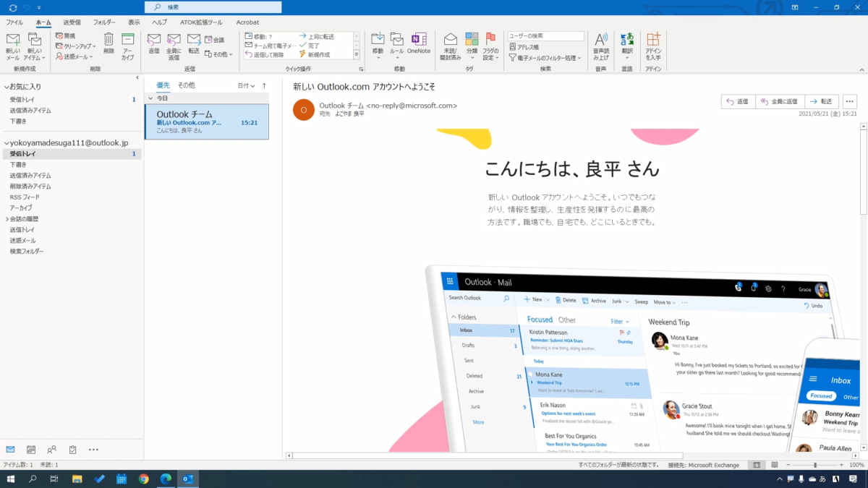The height and width of the screenshot is (488, 868).
Task: Open the 日付 sort dropdown
Action: click(x=246, y=85)
